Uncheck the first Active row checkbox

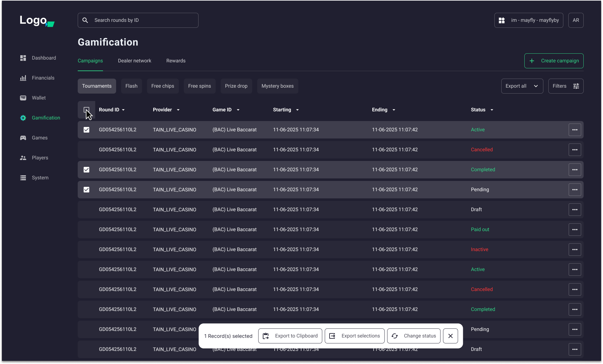(86, 129)
